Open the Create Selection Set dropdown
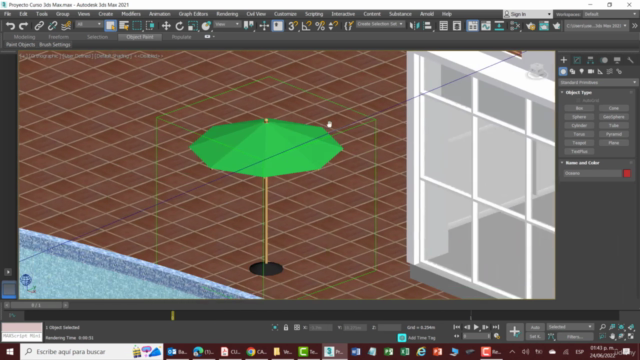The image size is (640, 360). click(380, 24)
